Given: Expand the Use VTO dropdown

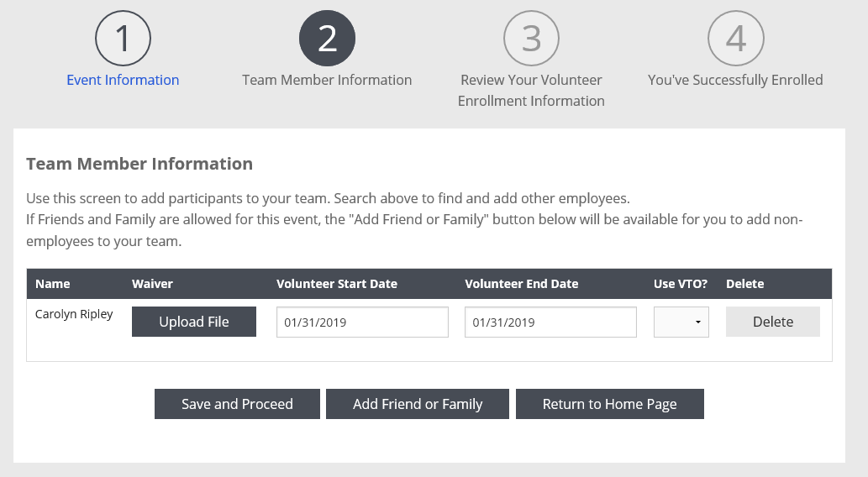Looking at the screenshot, I should click(681, 322).
